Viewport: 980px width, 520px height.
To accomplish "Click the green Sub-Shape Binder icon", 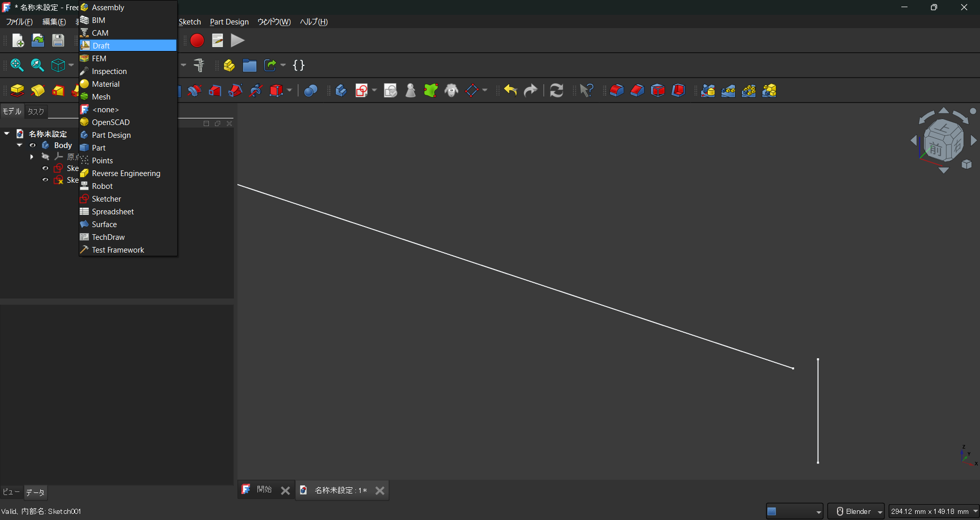I will [x=431, y=91].
